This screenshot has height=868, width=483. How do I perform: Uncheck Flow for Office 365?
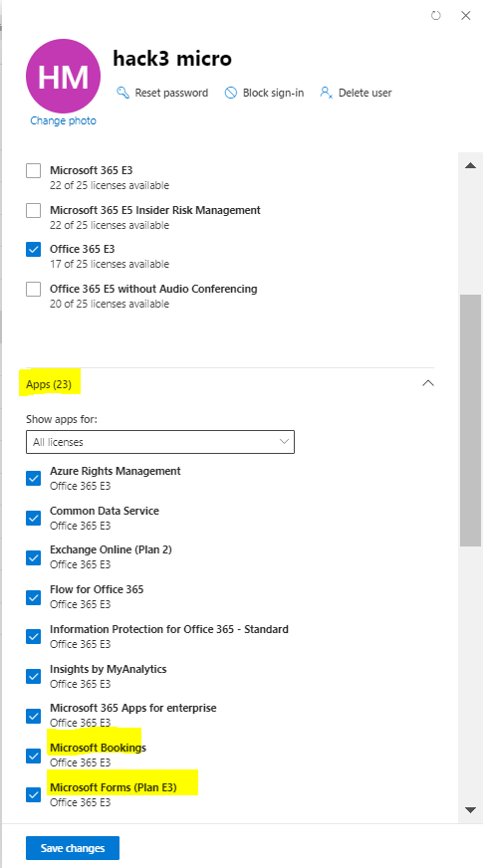[x=33, y=597]
